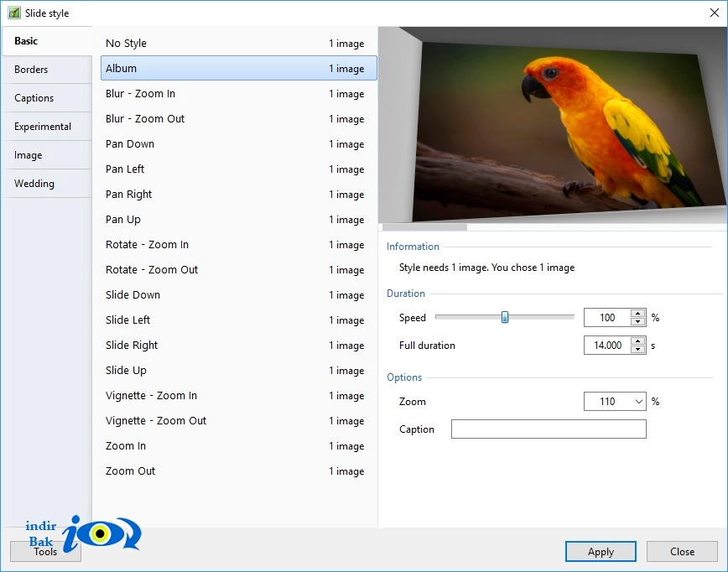The image size is (728, 572).
Task: Choose the Pan Up style
Action: [239, 219]
